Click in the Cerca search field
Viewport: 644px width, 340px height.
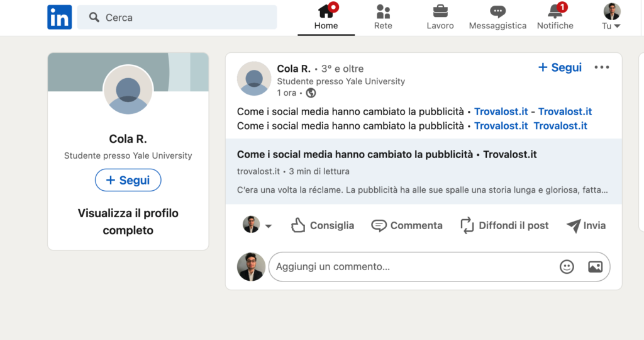182,18
